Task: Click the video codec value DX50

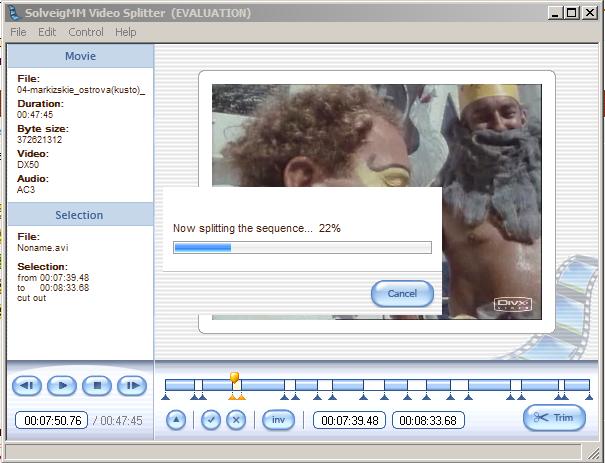Action: coord(28,165)
